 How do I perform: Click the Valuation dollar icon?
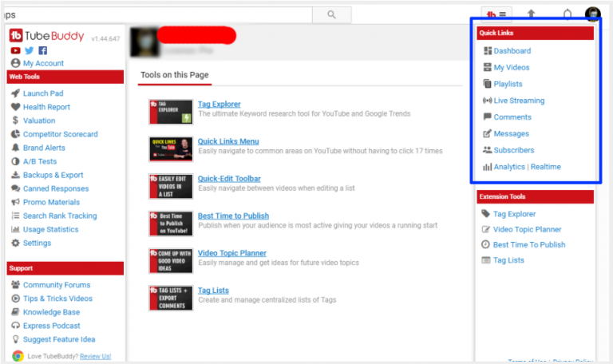(x=15, y=121)
